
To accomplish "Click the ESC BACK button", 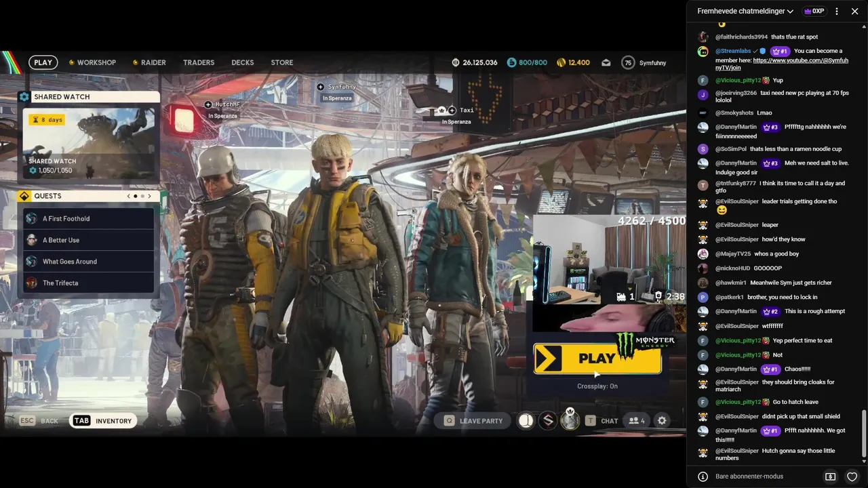I will pyautogui.click(x=39, y=421).
